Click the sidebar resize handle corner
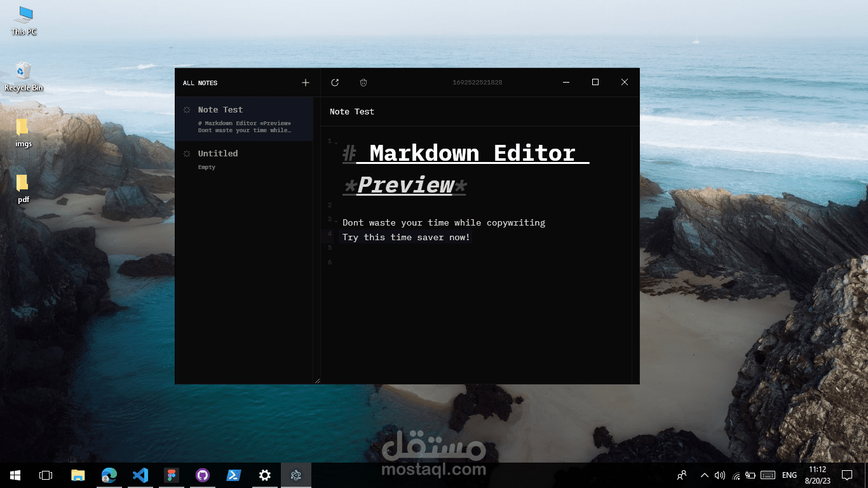This screenshot has height=488, width=868. pyautogui.click(x=317, y=381)
